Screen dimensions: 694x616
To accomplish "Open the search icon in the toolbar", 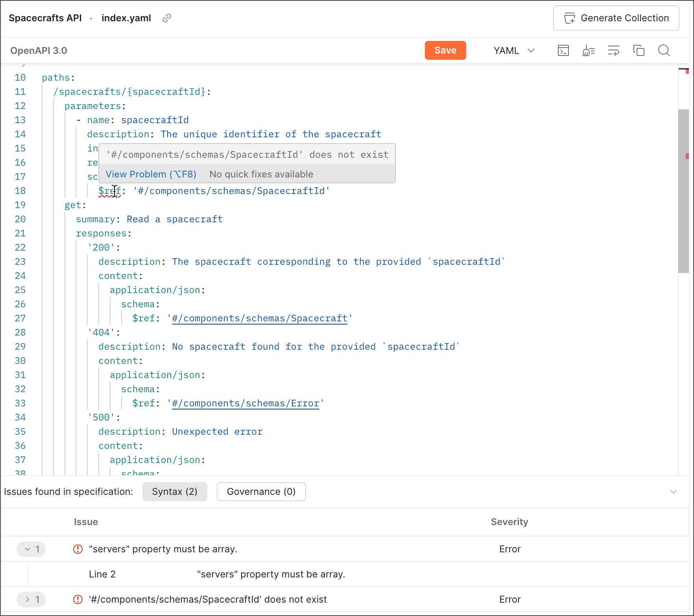I will [664, 50].
